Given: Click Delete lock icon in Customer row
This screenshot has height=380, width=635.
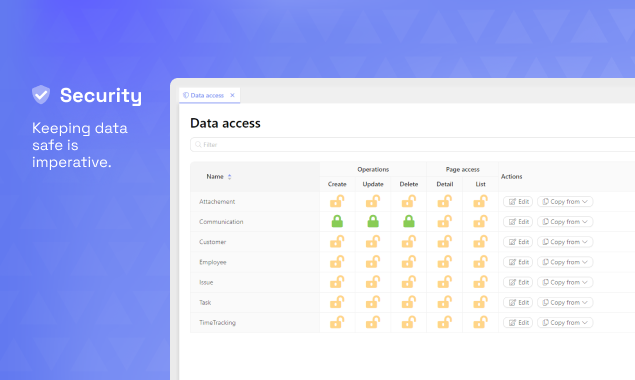Looking at the screenshot, I should pyautogui.click(x=409, y=242).
